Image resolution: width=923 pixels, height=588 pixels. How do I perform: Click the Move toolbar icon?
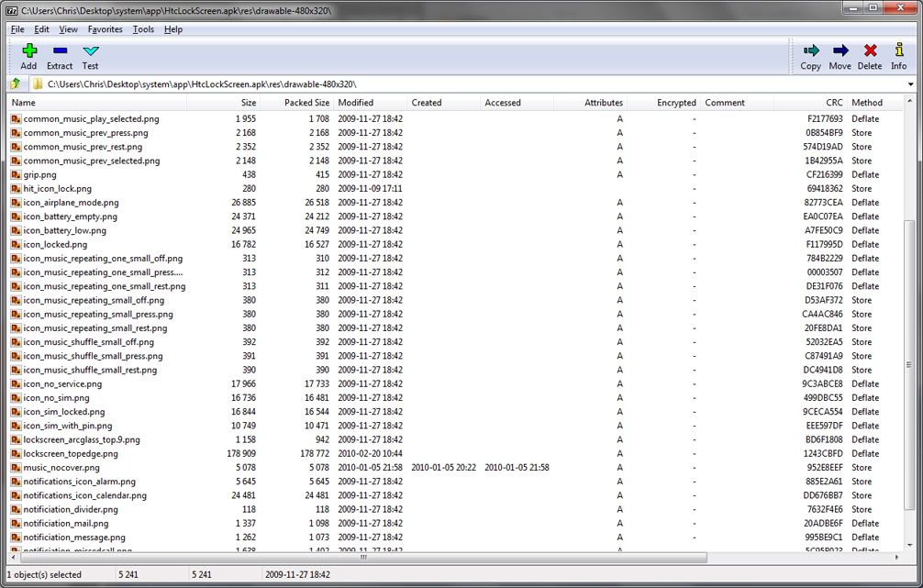coord(840,52)
